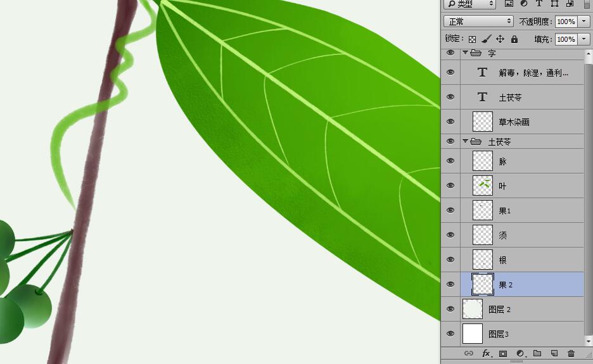Click the 填充 100% input field
This screenshot has height=364, width=593.
pos(566,39)
